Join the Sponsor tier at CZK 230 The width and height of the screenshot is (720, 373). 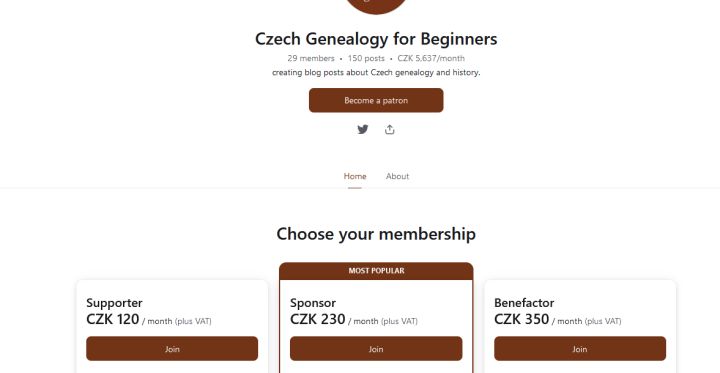pyautogui.click(x=376, y=349)
